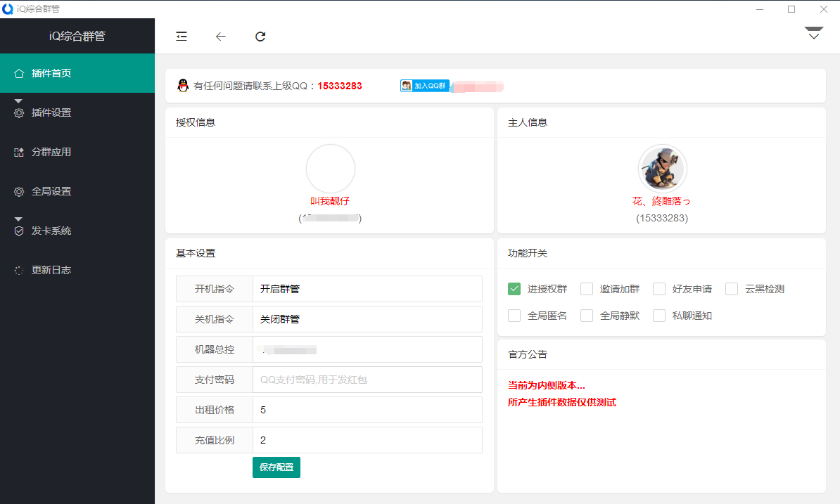This screenshot has height=504, width=840.
Task: Enable the 全局匿名 checkbox
Action: 514,316
